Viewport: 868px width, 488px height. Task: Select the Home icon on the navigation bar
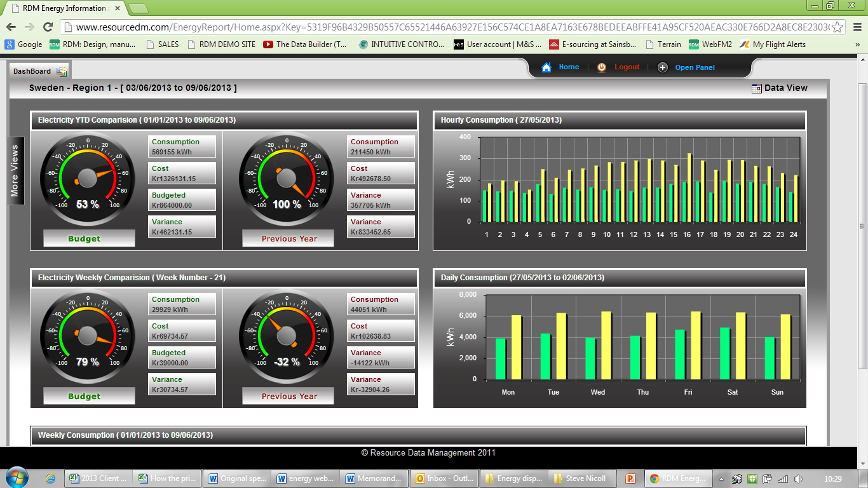click(546, 67)
